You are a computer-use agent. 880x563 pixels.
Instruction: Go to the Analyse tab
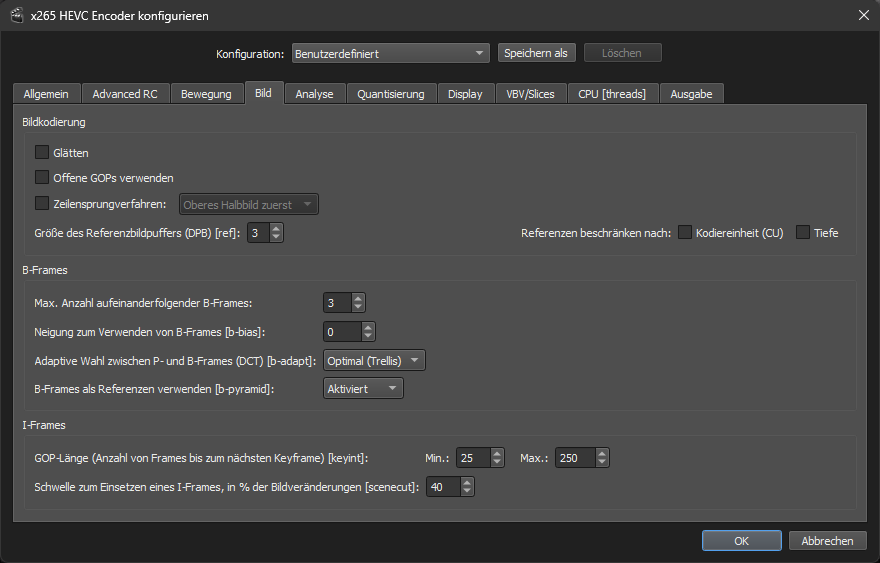point(315,94)
